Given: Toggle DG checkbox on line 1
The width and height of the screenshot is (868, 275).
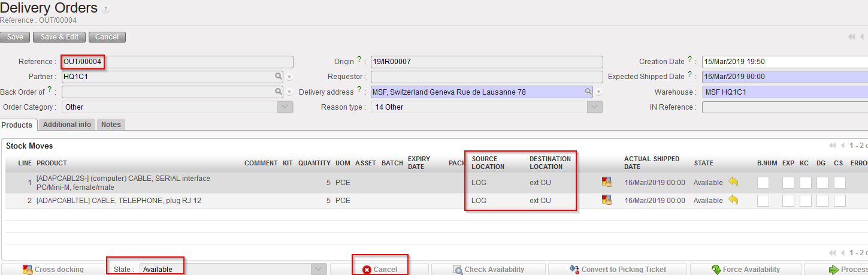Looking at the screenshot, I should tap(822, 183).
